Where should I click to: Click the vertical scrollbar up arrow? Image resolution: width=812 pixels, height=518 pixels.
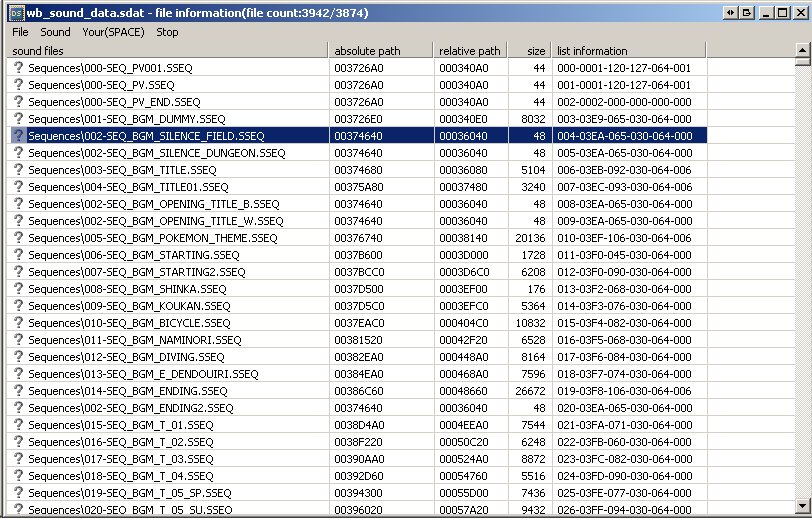click(x=803, y=59)
